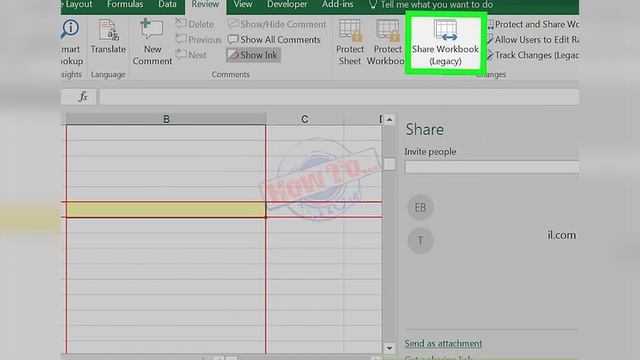Click the Invite people input field
This screenshot has height=360, width=640.
(492, 167)
